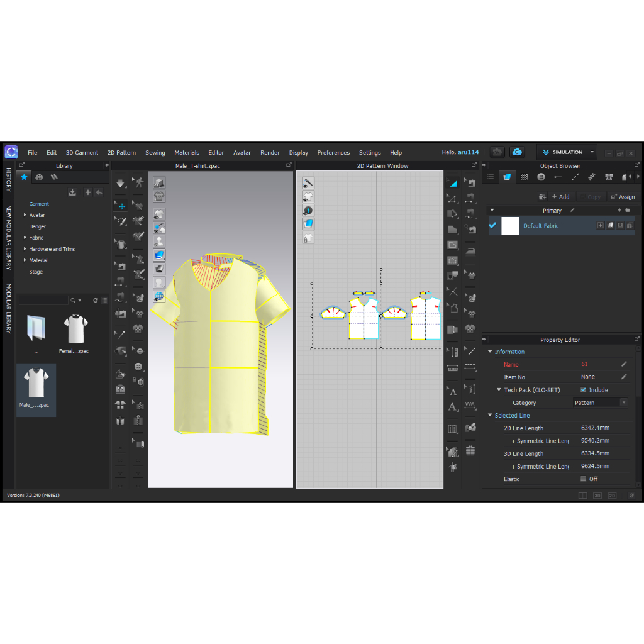Open the checkered texture tab in Object Browser
This screenshot has height=644, width=644.
pos(524,177)
